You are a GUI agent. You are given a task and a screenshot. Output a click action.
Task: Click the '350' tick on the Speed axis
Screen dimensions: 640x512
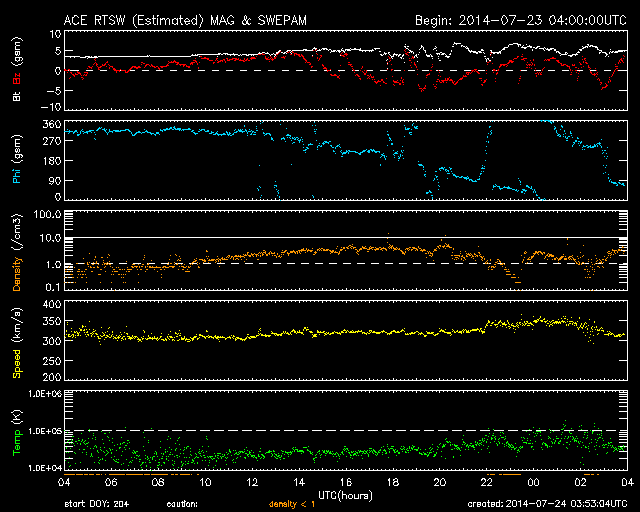(x=52, y=321)
